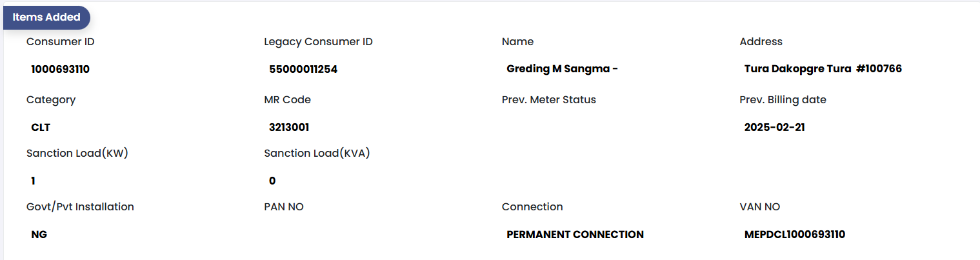The height and width of the screenshot is (260, 980).
Task: Click the Category value CLT
Action: [41, 127]
